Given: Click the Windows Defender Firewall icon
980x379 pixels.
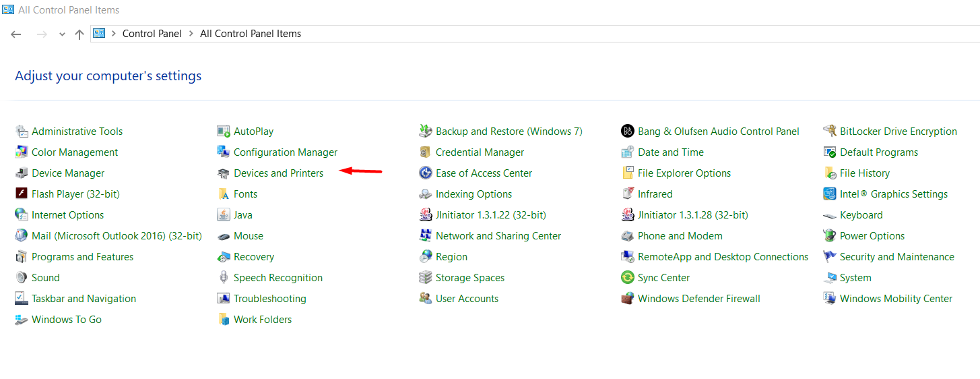Looking at the screenshot, I should coord(628,299).
